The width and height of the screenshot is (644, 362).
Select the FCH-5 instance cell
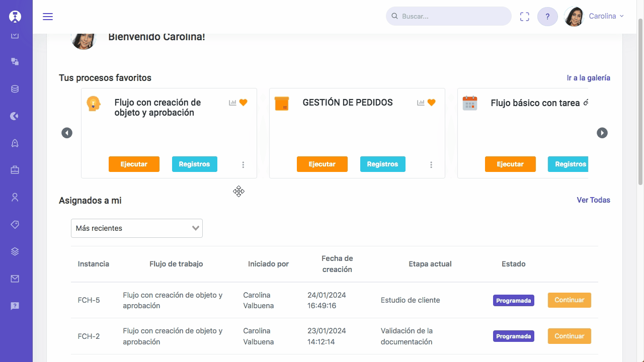89,300
